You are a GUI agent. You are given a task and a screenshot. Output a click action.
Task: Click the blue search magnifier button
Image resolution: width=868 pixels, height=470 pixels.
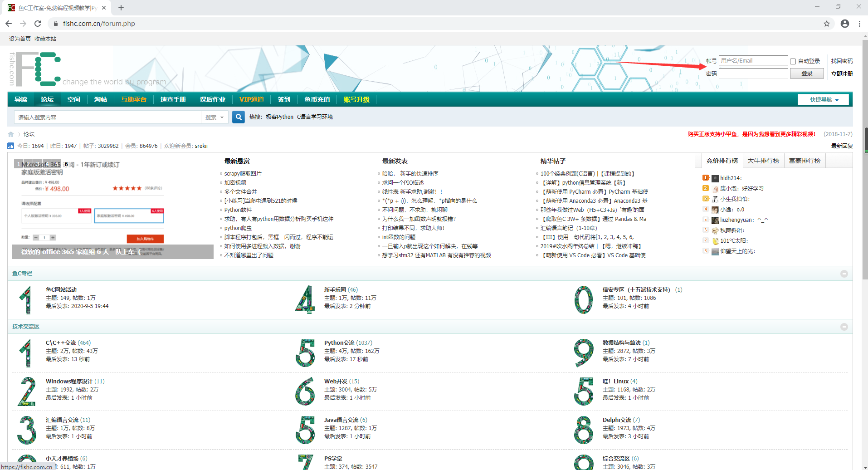pos(239,117)
